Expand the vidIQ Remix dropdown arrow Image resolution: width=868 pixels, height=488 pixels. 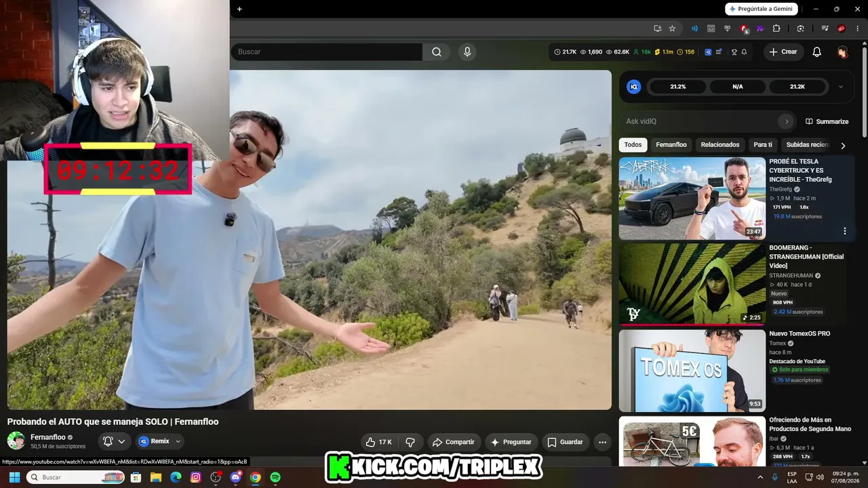178,441
